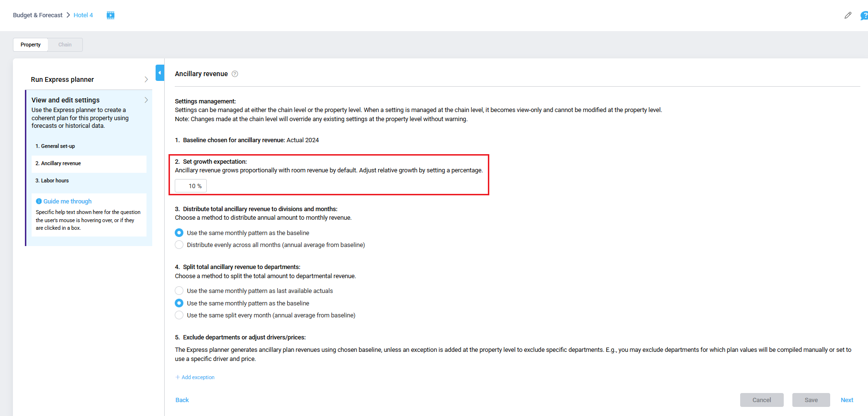
Task: Click Hotel 4 breadcrumb link
Action: 83,15
